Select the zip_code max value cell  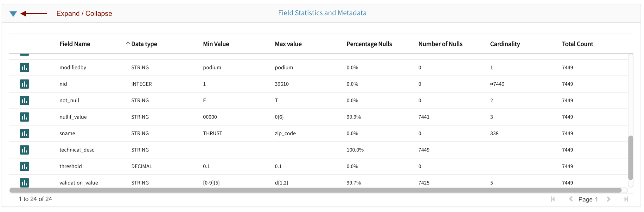click(x=285, y=133)
